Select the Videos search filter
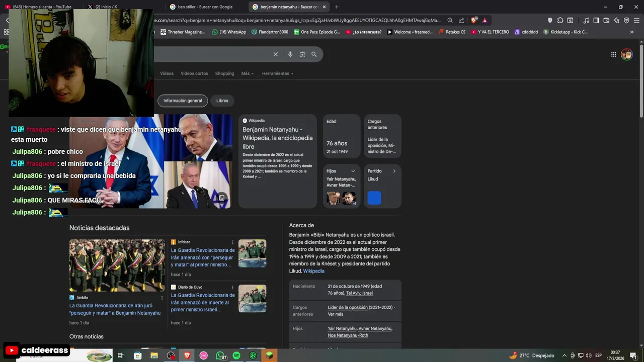Screen dimensions: 644x362 point(167,73)
